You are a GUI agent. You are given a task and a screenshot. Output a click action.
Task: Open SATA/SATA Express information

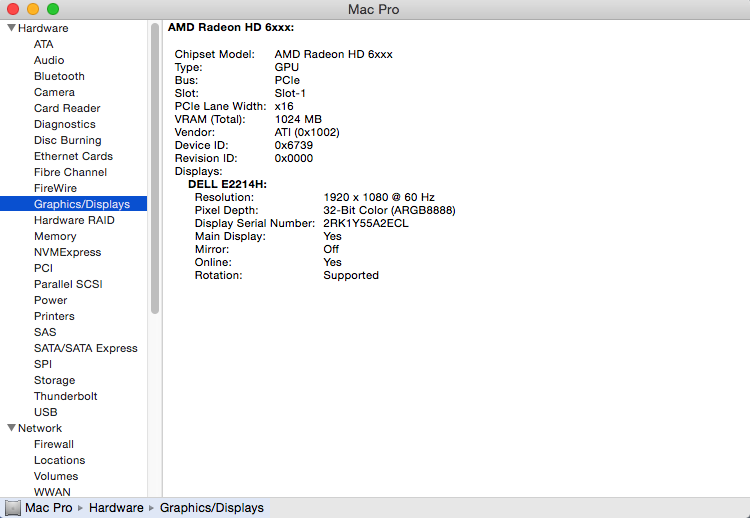(86, 348)
